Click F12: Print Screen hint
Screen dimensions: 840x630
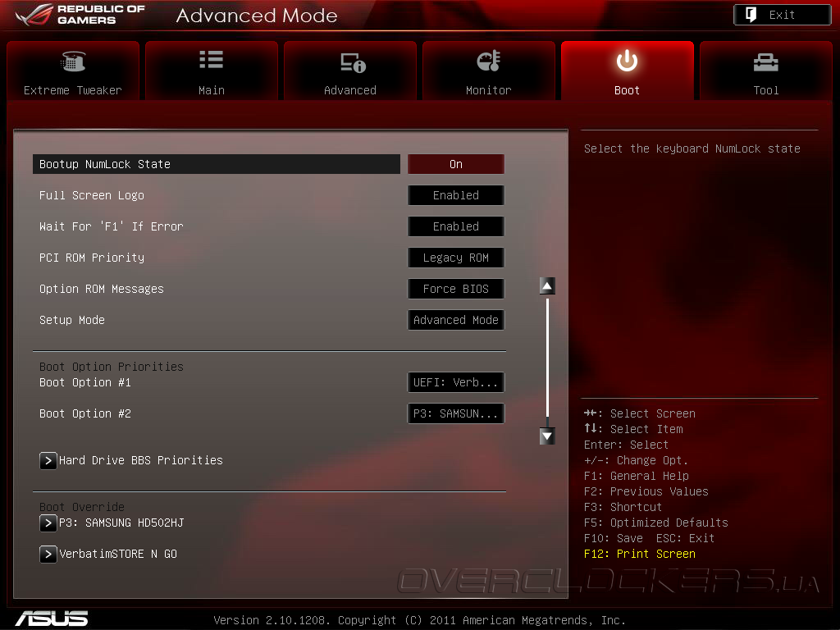coord(640,554)
